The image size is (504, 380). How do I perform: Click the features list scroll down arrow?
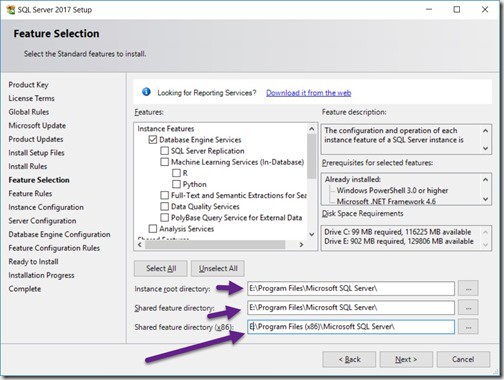pos(312,234)
